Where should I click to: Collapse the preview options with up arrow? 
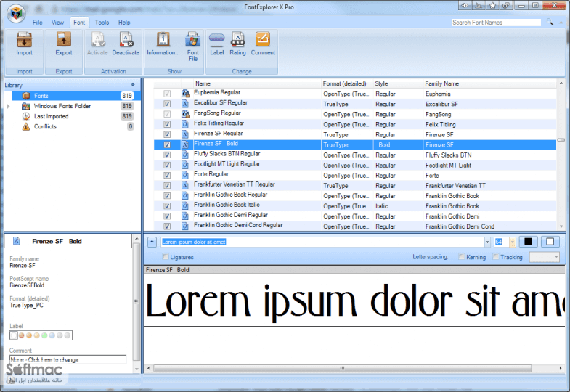[x=152, y=242]
